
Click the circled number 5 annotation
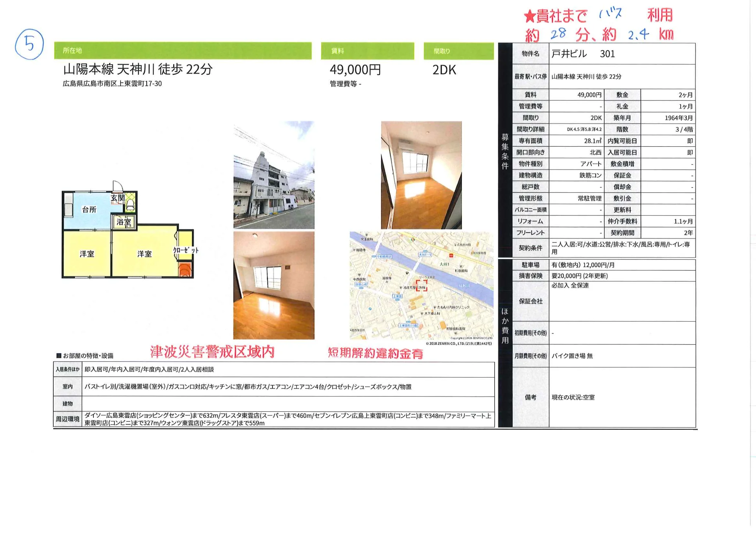coord(29,44)
